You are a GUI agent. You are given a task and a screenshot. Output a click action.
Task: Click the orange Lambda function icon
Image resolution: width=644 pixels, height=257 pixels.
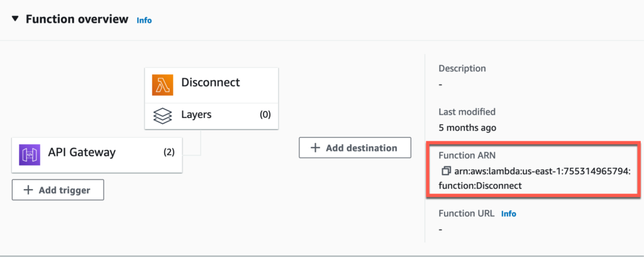click(163, 85)
